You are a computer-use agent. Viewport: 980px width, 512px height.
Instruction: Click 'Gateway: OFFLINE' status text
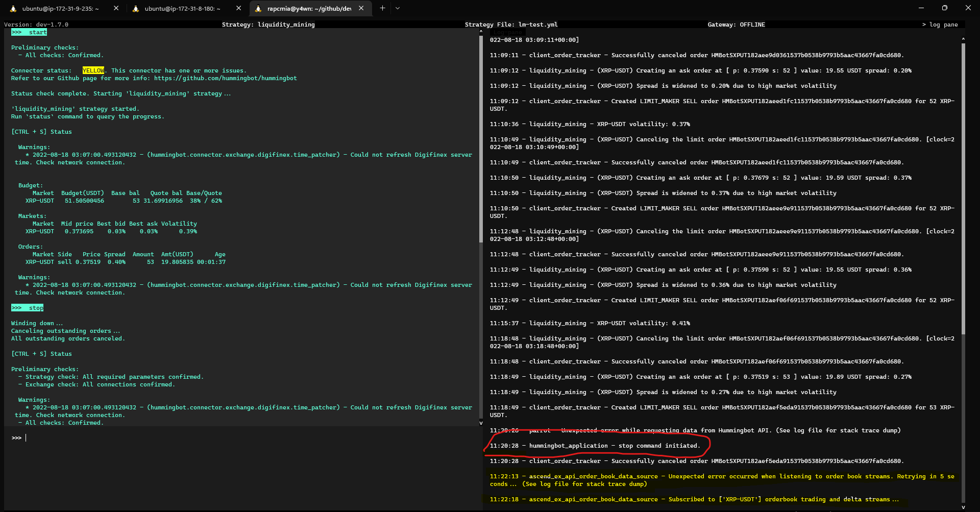(736, 25)
